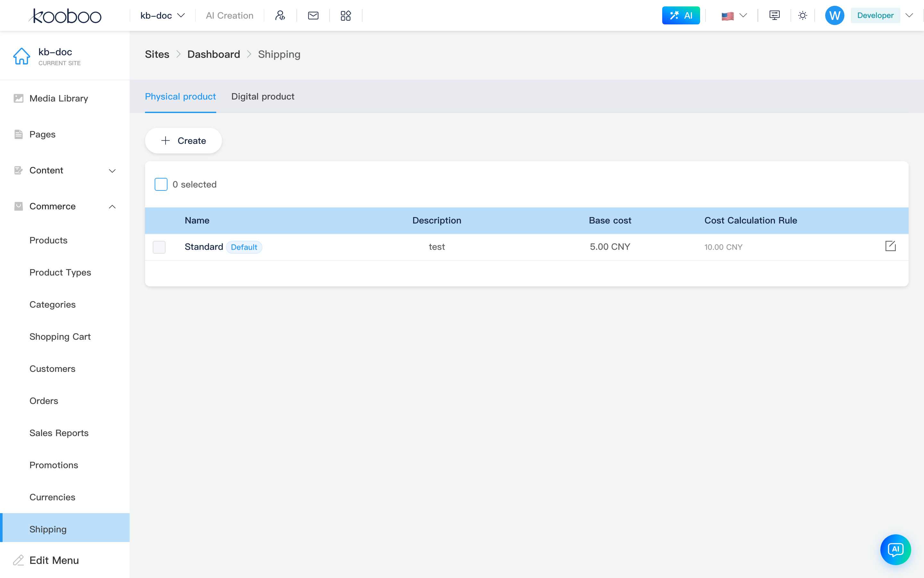Click the US flag language icon
The width and height of the screenshot is (924, 578).
(727, 16)
